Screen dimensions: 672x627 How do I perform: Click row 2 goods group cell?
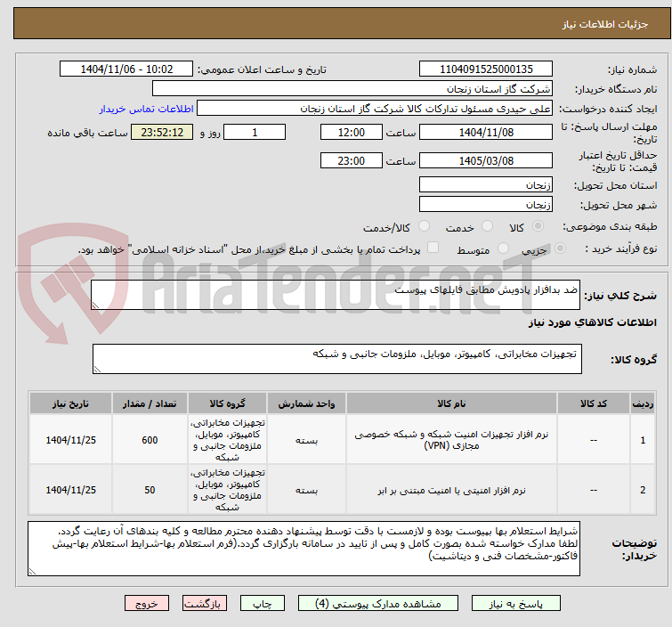pyautogui.click(x=227, y=490)
